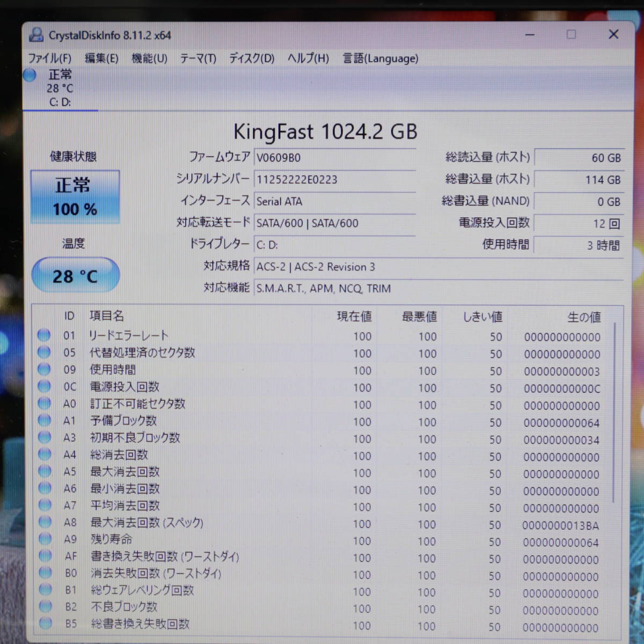Click total host reads value 60 GB
The image size is (644, 644).
tap(580, 158)
